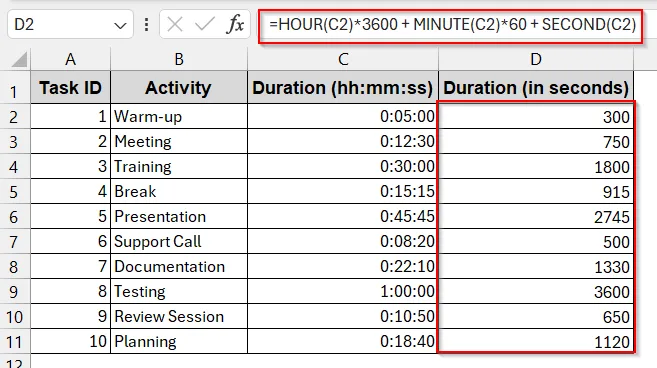The height and width of the screenshot is (368, 657).
Task: Click Task ID cell for Presentation row
Action: point(70,216)
